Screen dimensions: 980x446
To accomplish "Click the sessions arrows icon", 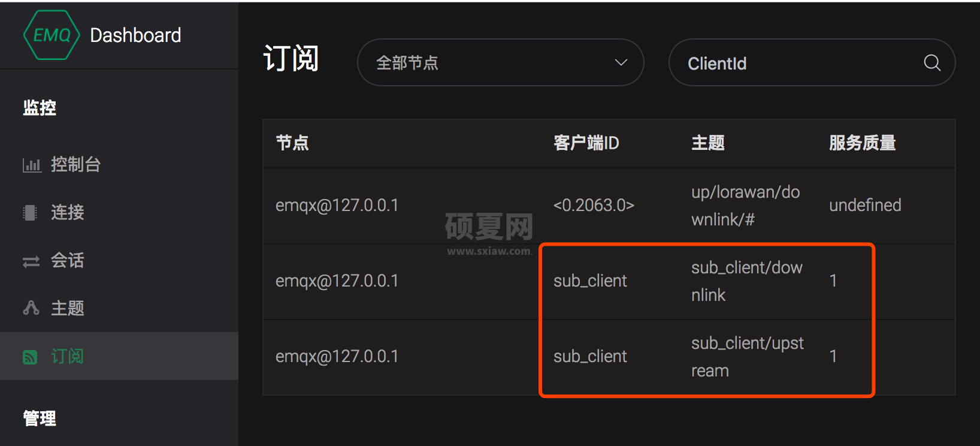I will pos(31,261).
